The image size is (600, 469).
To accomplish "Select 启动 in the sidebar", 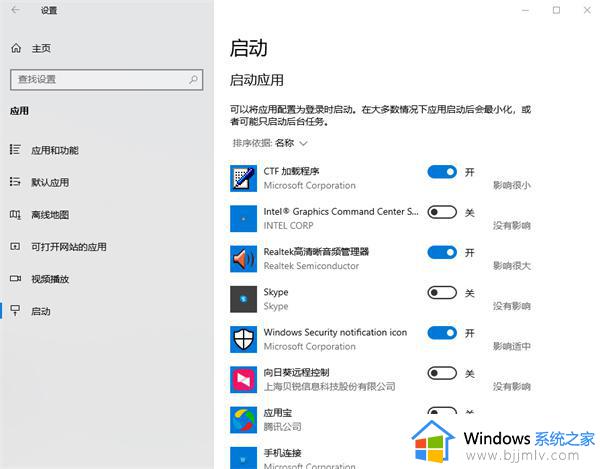I will [41, 311].
